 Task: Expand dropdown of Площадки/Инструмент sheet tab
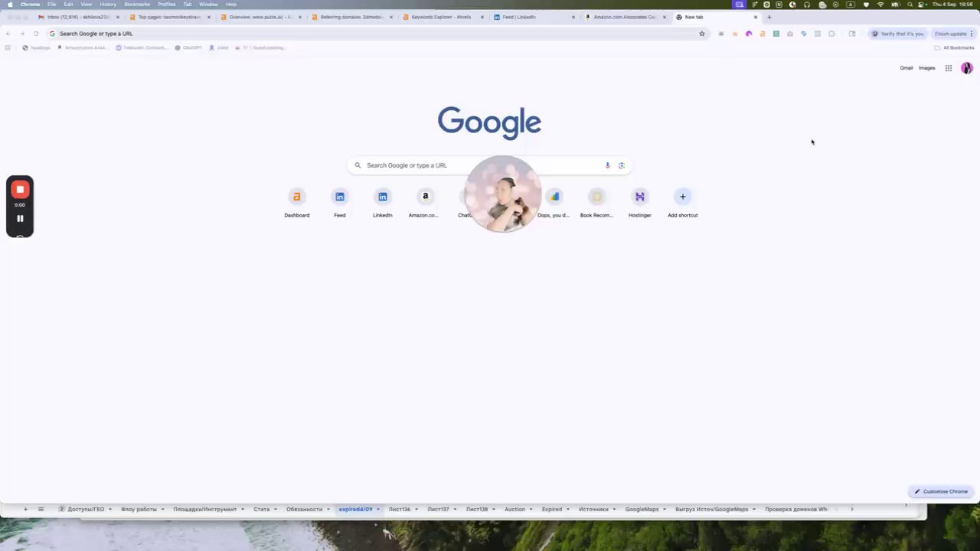pyautogui.click(x=243, y=509)
